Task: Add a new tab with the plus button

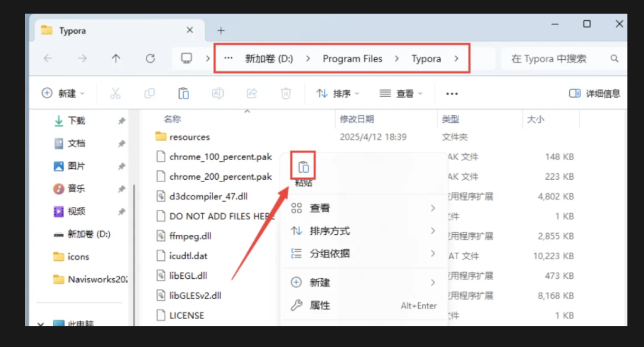Action: click(221, 30)
